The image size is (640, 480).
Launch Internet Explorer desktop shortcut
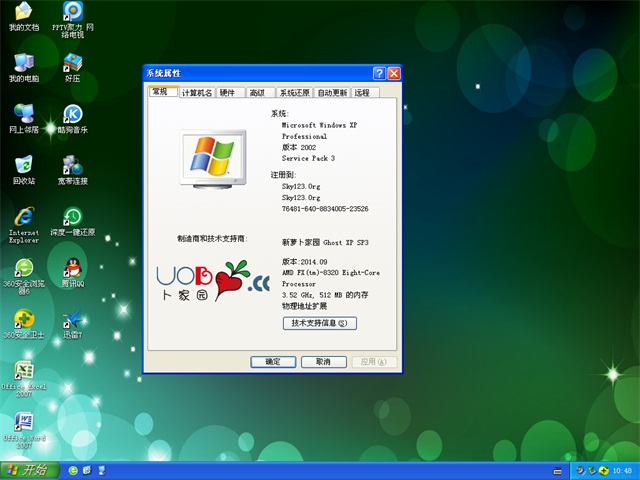23,216
